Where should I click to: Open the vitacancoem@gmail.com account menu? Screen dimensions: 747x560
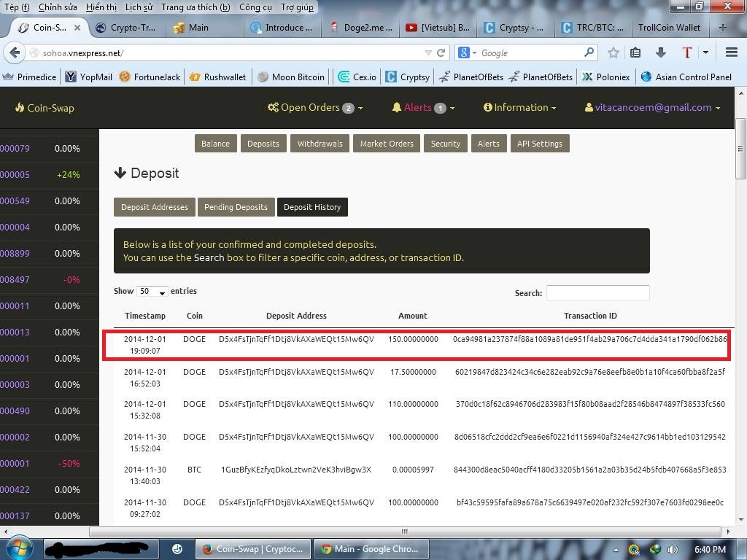pyautogui.click(x=652, y=108)
